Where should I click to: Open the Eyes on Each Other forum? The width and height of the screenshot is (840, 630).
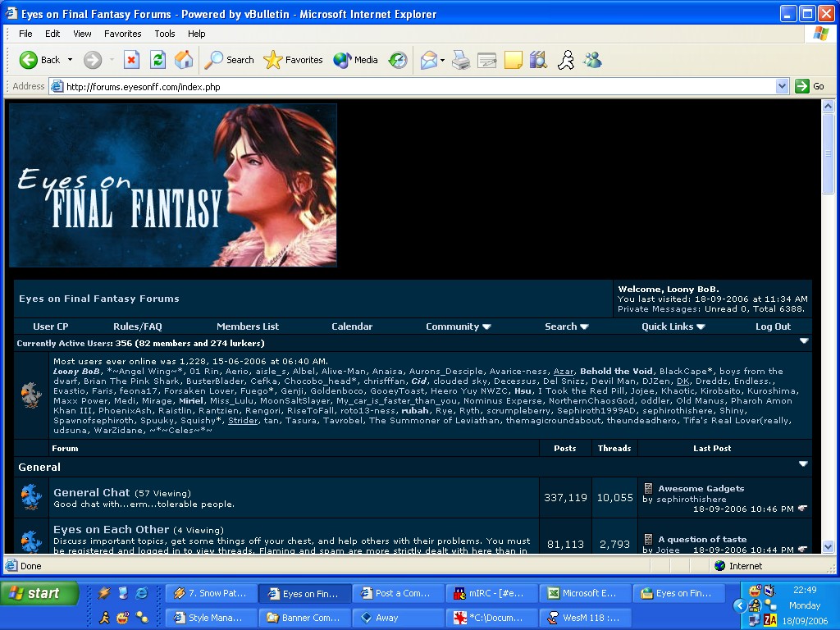[x=111, y=529]
